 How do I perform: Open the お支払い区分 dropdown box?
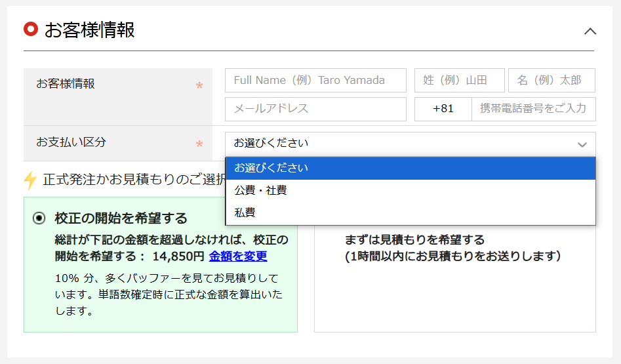point(411,144)
